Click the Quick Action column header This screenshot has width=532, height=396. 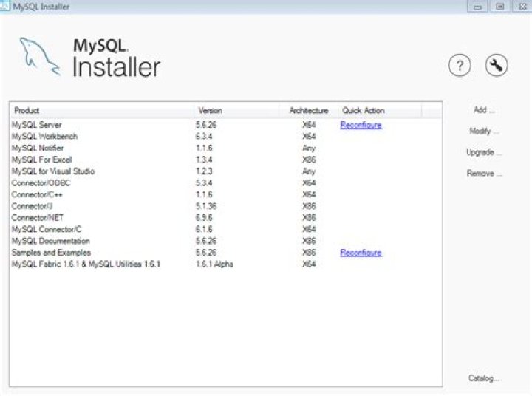click(380, 110)
